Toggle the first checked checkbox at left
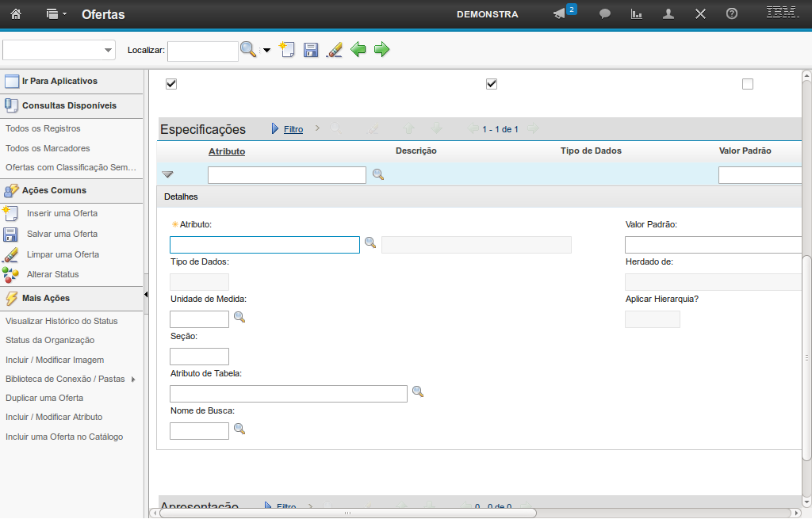 [x=171, y=84]
